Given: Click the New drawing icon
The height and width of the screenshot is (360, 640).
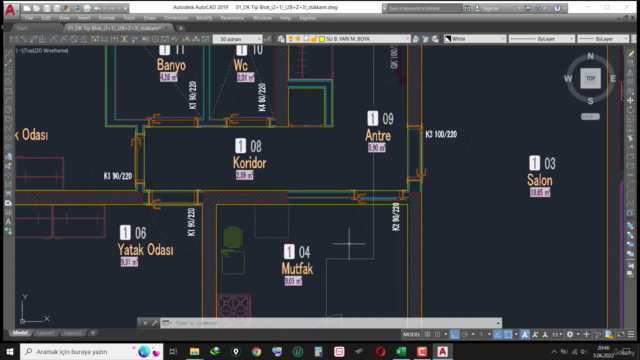Looking at the screenshot, I should pyautogui.click(x=27, y=8).
